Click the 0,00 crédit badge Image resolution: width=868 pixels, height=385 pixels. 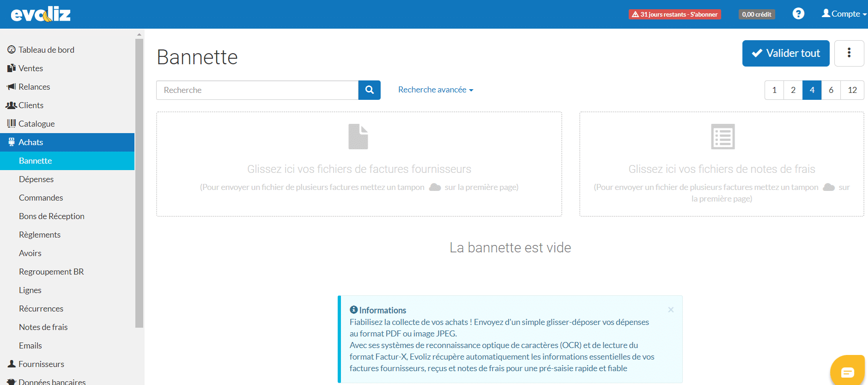(757, 14)
